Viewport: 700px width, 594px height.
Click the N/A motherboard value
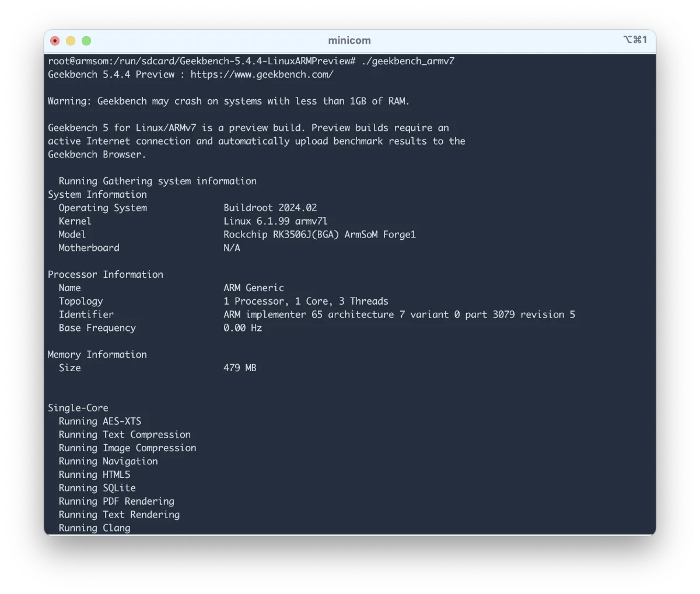(232, 248)
